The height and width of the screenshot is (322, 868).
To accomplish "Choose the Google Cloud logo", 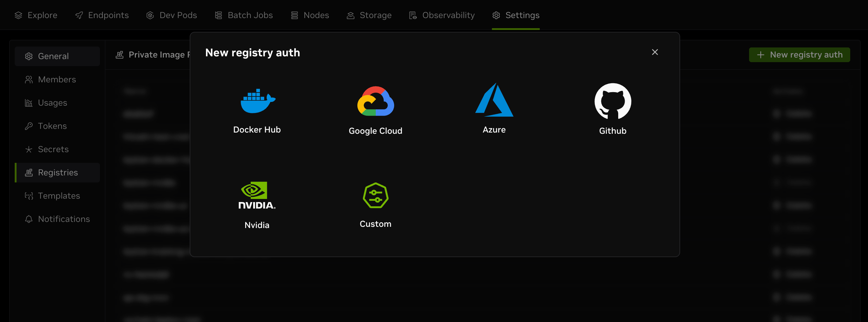I will (375, 101).
